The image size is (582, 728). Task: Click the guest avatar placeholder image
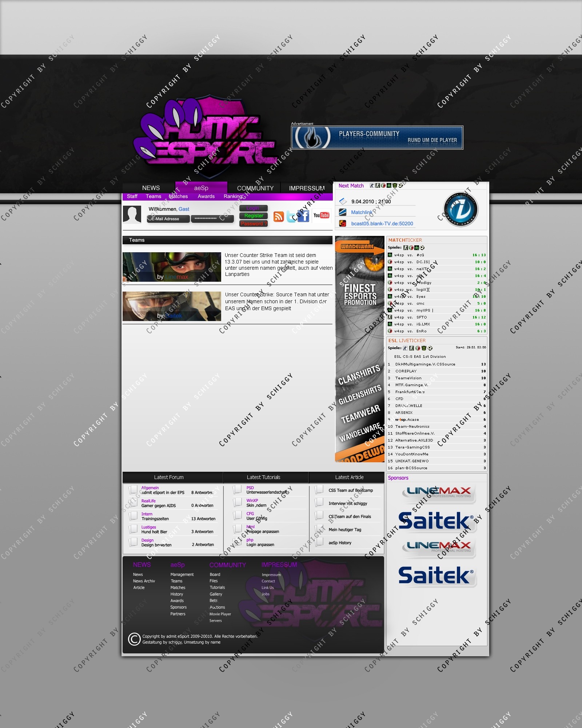tap(132, 215)
